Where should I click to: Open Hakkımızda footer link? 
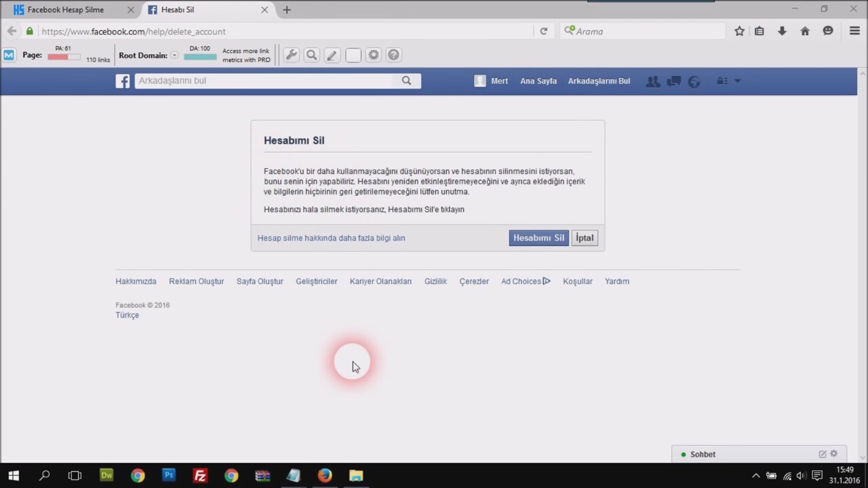tap(136, 281)
